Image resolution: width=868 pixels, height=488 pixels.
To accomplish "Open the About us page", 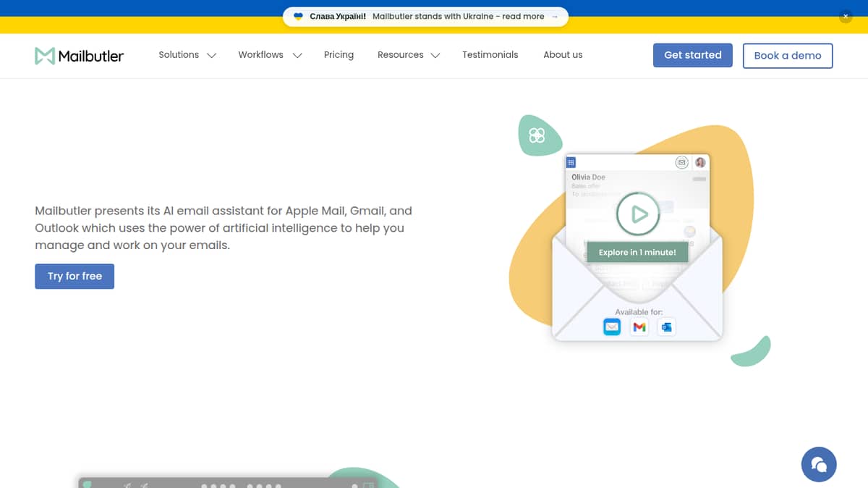I will point(563,55).
